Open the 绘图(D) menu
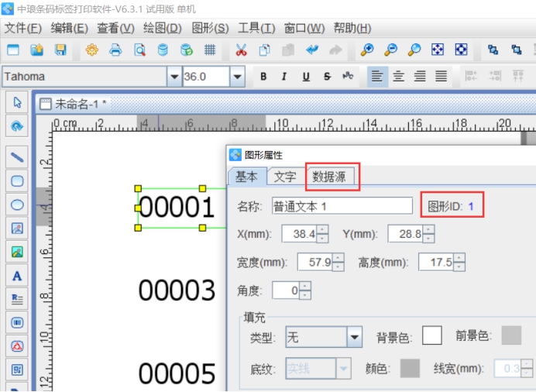The width and height of the screenshot is (536, 392). [x=162, y=28]
